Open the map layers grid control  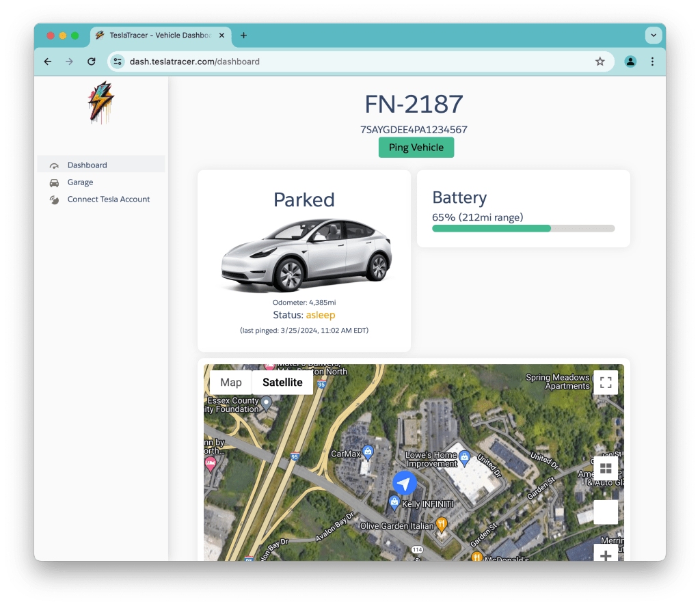coord(605,469)
